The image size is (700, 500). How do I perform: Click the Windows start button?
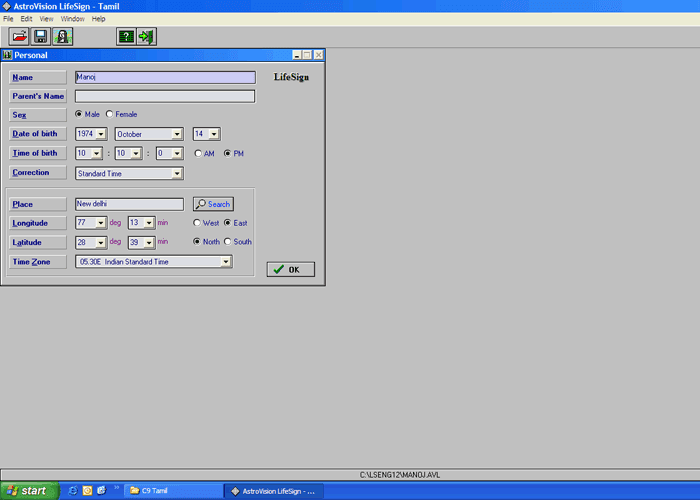[x=29, y=491]
